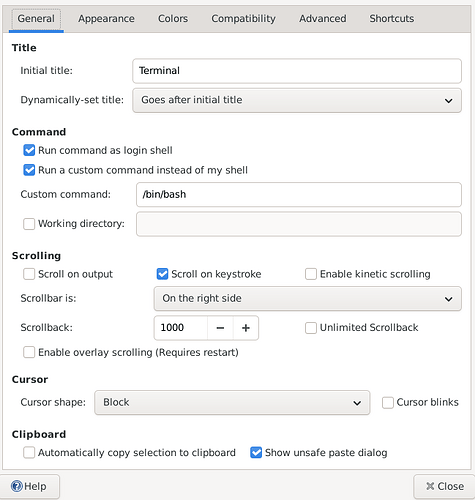Decrease scrollback with the minus button
Image resolution: width=475 pixels, height=500 pixels.
pyautogui.click(x=220, y=328)
